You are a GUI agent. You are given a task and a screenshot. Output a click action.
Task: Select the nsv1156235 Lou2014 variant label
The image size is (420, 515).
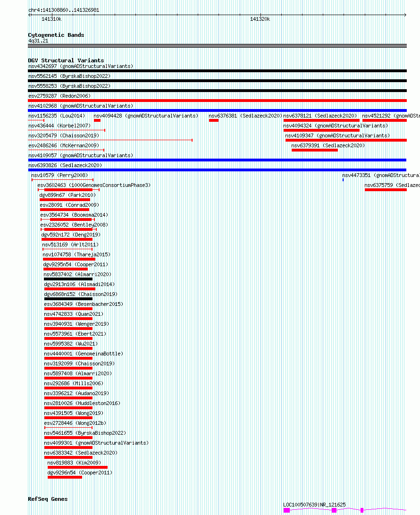pos(57,116)
